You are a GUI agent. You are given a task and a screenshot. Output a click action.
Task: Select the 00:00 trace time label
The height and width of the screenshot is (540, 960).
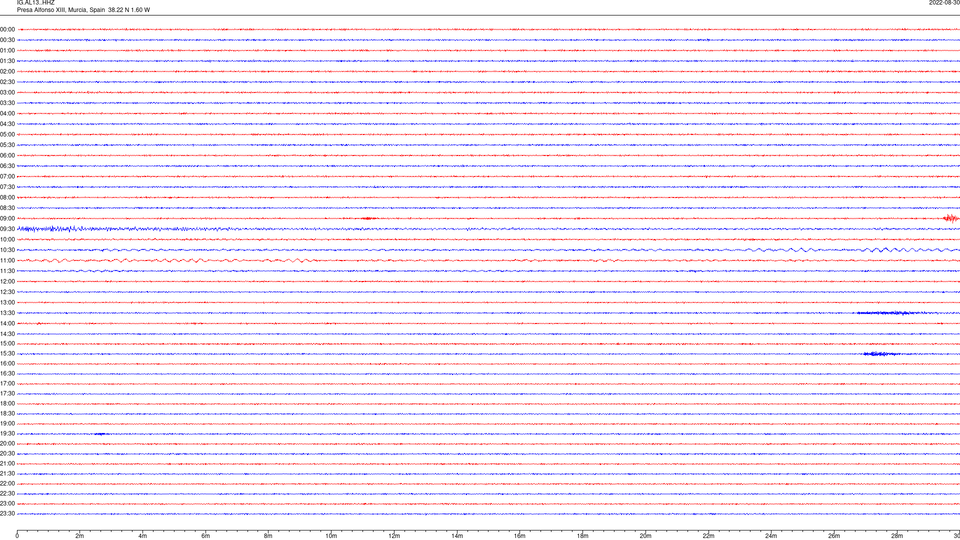click(x=7, y=29)
